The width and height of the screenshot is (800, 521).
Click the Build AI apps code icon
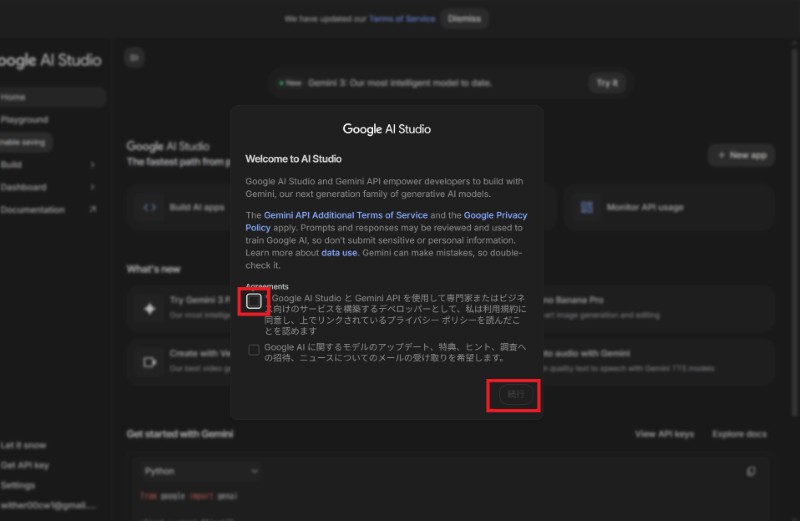pyautogui.click(x=149, y=207)
